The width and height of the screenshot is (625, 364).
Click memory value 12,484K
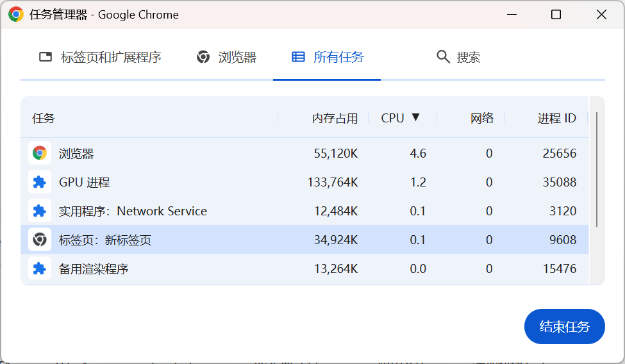tap(336, 211)
